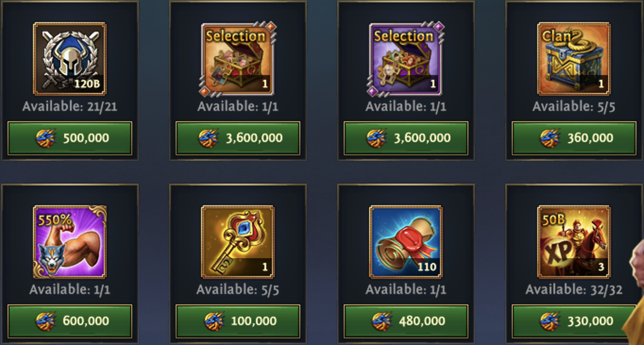Select the red wax scroll item icon

point(406,242)
